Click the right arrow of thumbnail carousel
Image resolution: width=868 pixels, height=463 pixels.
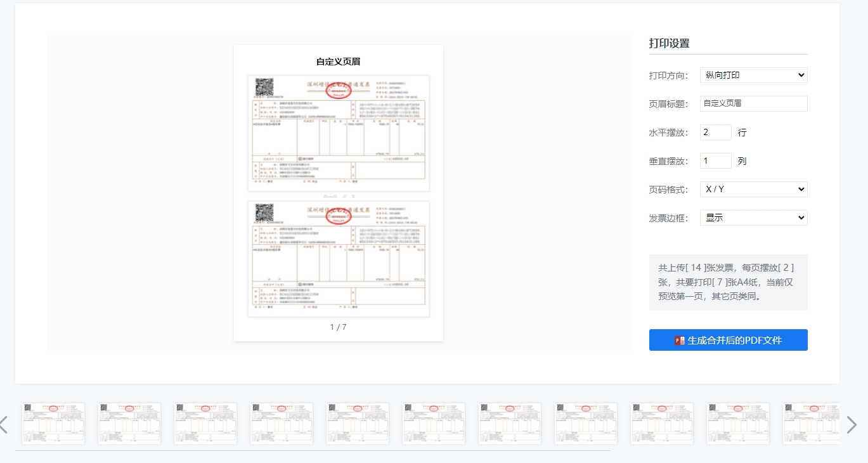click(852, 424)
